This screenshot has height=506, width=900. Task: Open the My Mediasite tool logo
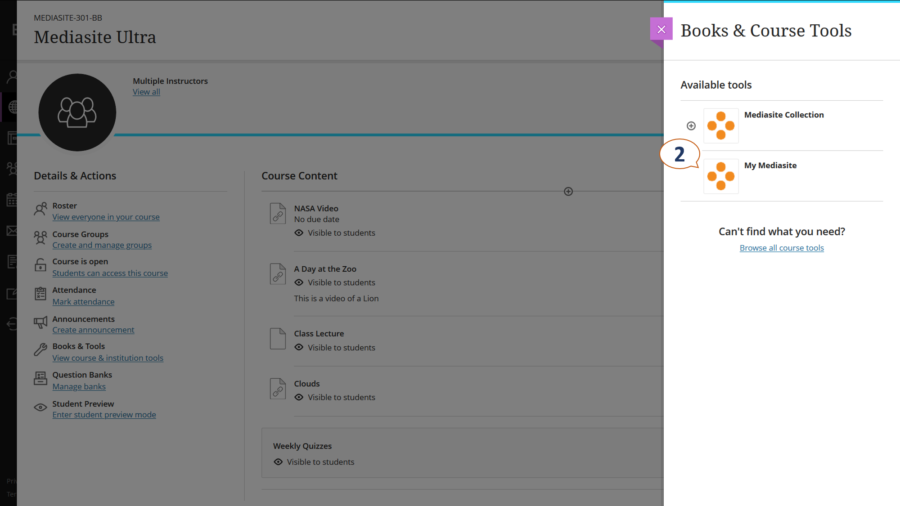721,176
